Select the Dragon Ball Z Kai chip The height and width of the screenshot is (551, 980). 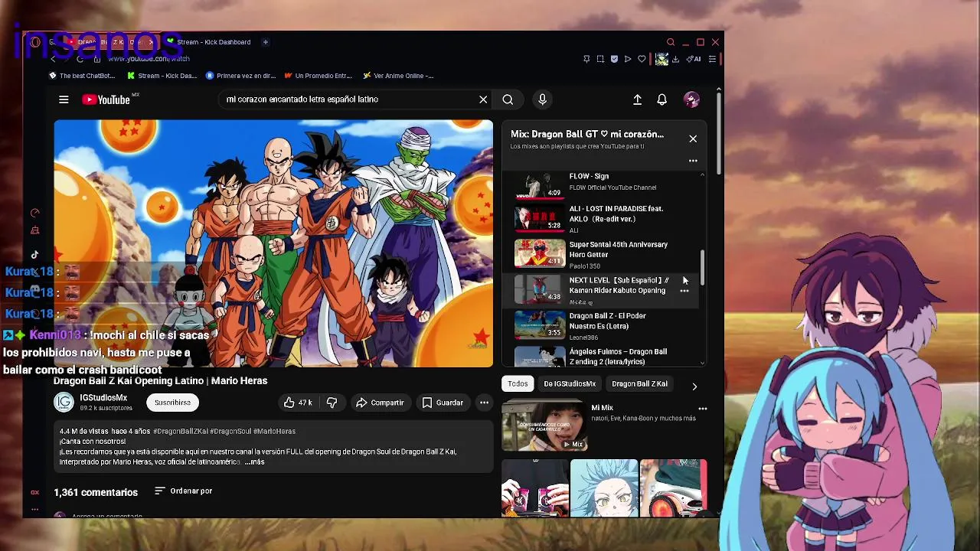pyautogui.click(x=639, y=383)
